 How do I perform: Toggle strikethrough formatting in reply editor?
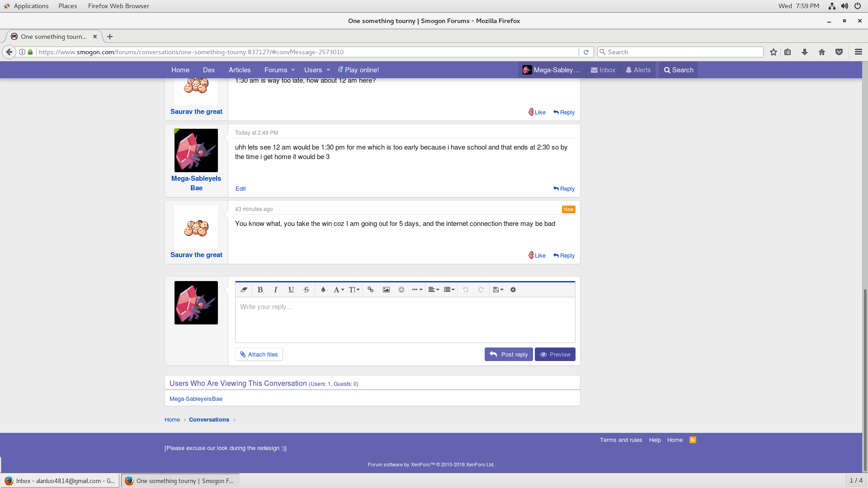point(306,290)
